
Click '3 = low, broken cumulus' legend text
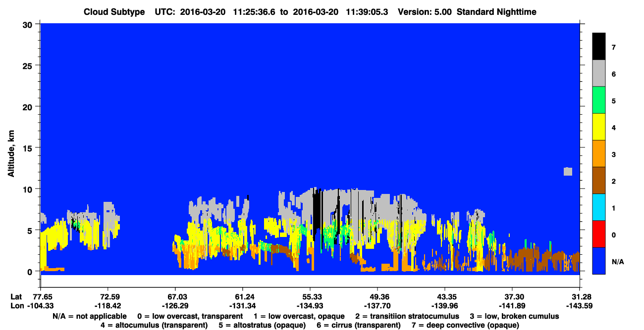(x=514, y=316)
